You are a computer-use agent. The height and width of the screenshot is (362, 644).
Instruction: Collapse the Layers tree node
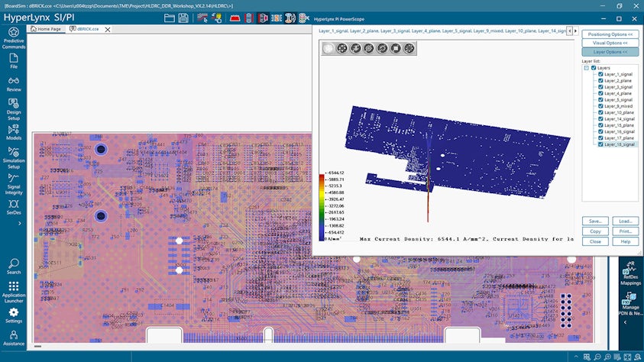click(587, 68)
